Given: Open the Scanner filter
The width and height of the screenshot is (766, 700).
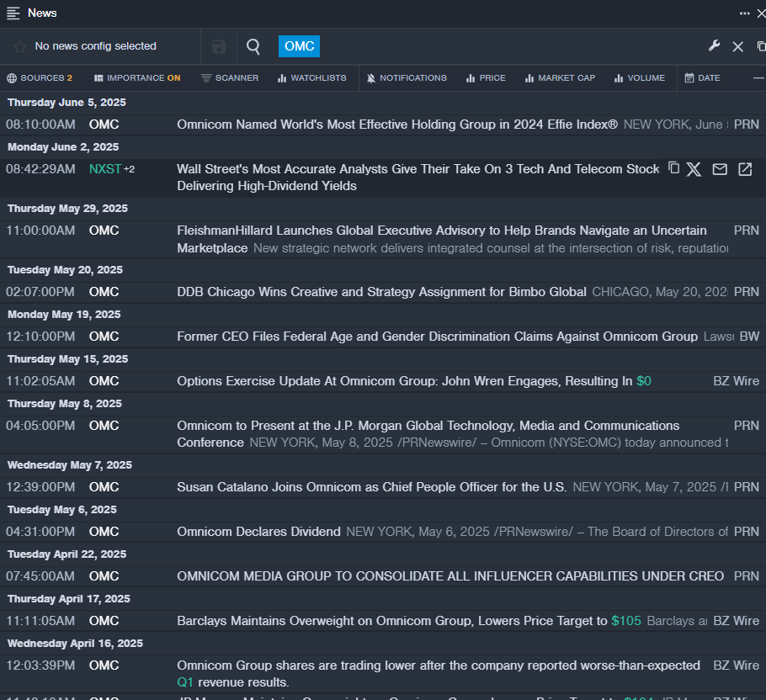Looking at the screenshot, I should pyautogui.click(x=230, y=77).
